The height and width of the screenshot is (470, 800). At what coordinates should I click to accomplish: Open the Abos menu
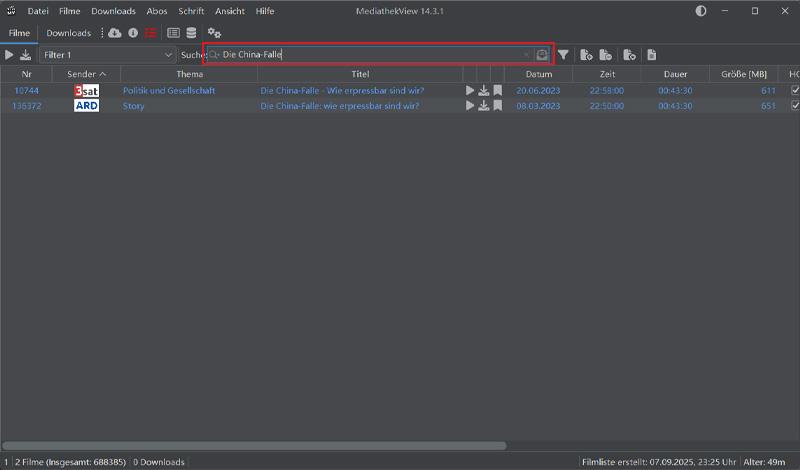(157, 11)
